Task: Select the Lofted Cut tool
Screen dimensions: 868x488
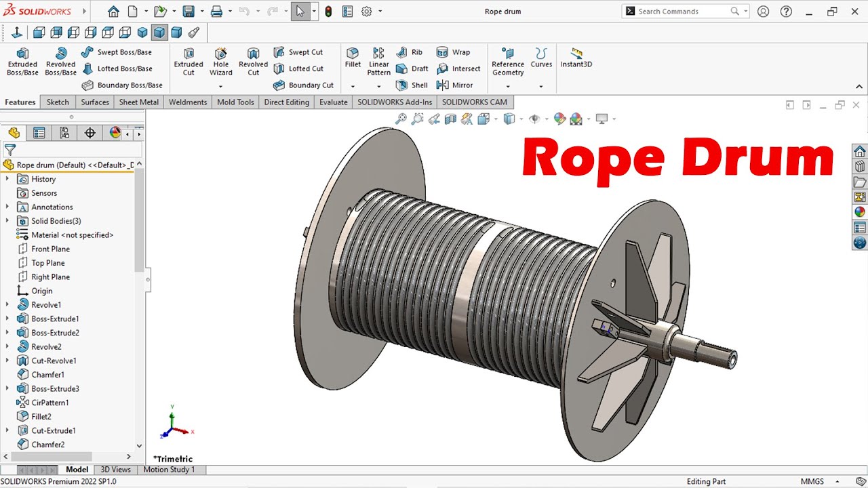Action: pyautogui.click(x=298, y=68)
